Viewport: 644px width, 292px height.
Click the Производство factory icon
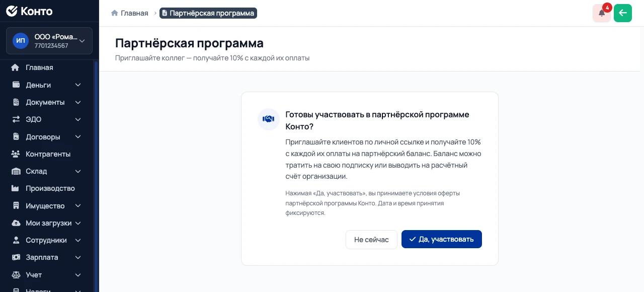click(x=16, y=188)
